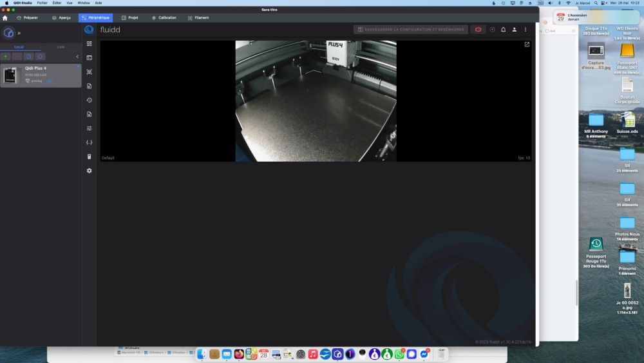The height and width of the screenshot is (363, 644).
Task: Open the Préparer tab
Action: pos(27,17)
